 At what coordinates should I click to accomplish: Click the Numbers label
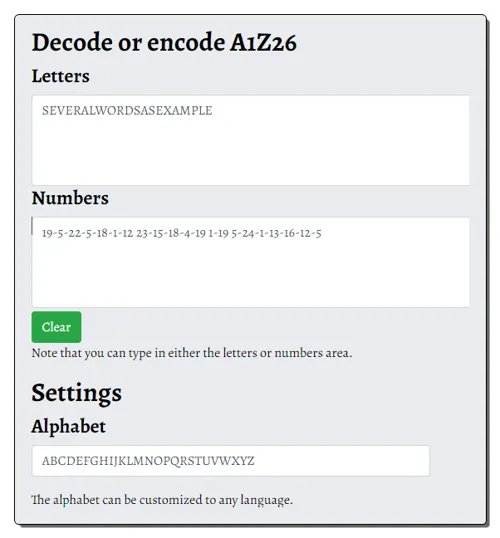pos(70,198)
